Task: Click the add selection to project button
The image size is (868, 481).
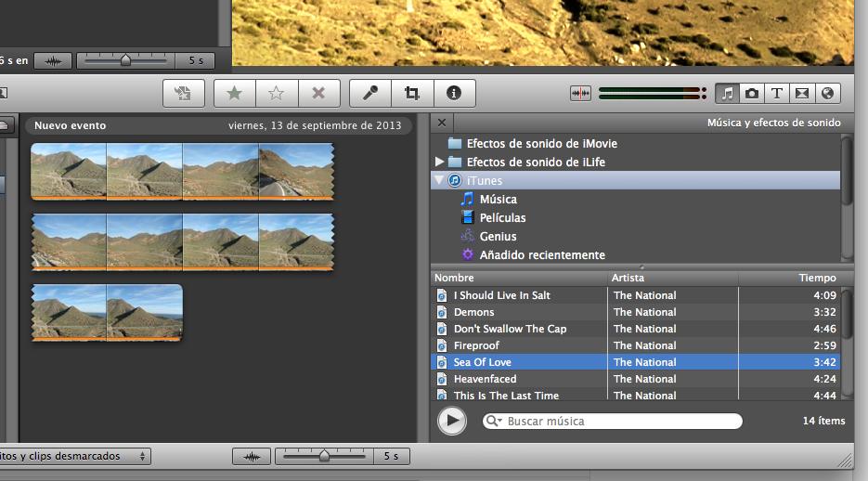Action: click(x=183, y=93)
